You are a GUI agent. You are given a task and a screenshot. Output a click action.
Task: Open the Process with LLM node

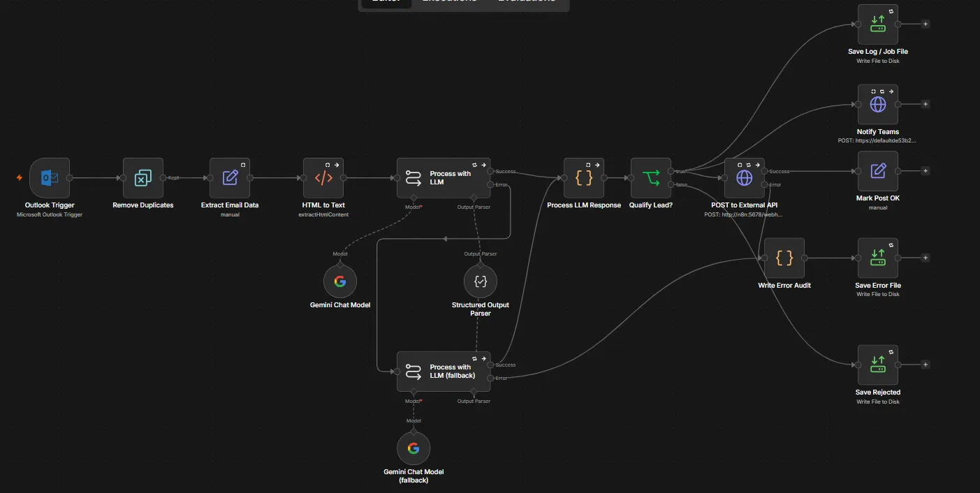[444, 178]
